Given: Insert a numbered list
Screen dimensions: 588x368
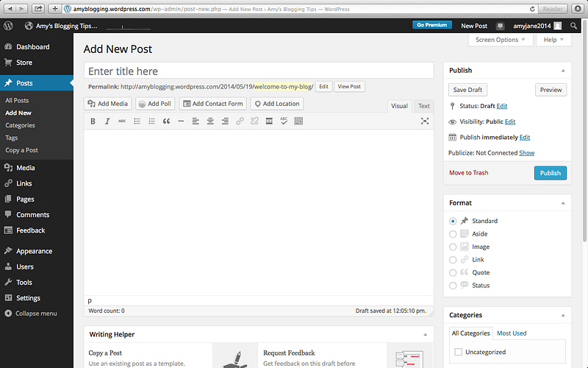Looking at the screenshot, I should tap(151, 121).
